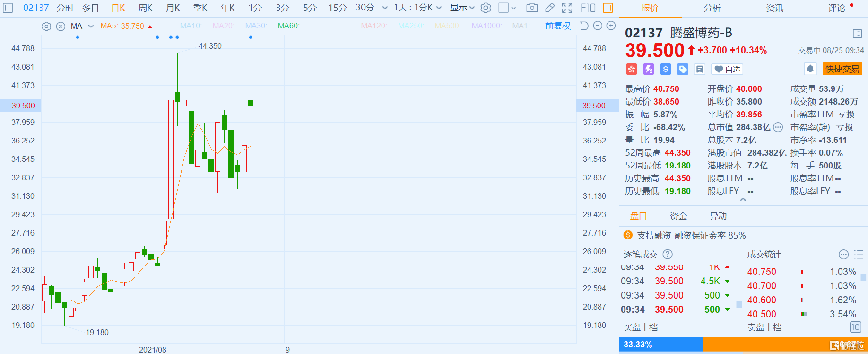Select the 季K quarterly chart
868x354 pixels.
click(x=200, y=8)
